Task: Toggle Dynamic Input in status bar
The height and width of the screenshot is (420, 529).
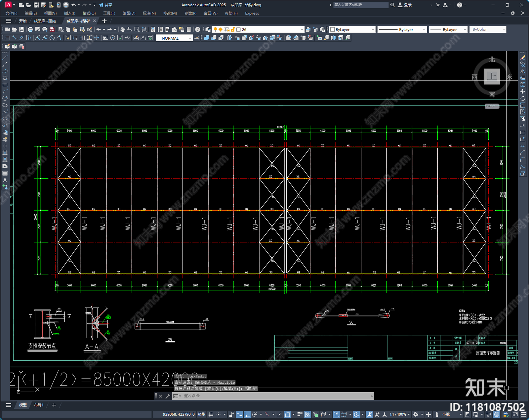Action: (x=239, y=414)
